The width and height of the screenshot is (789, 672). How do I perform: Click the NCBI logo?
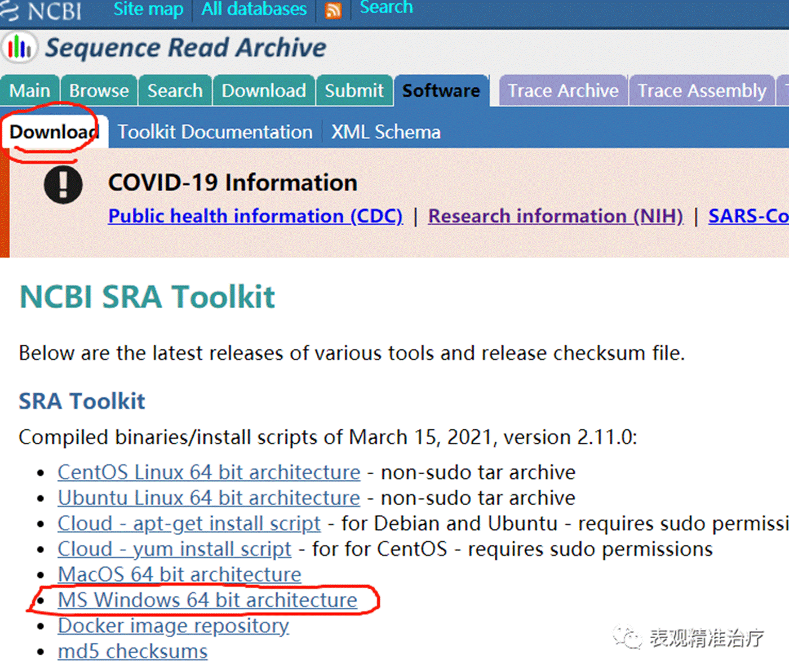click(x=41, y=11)
